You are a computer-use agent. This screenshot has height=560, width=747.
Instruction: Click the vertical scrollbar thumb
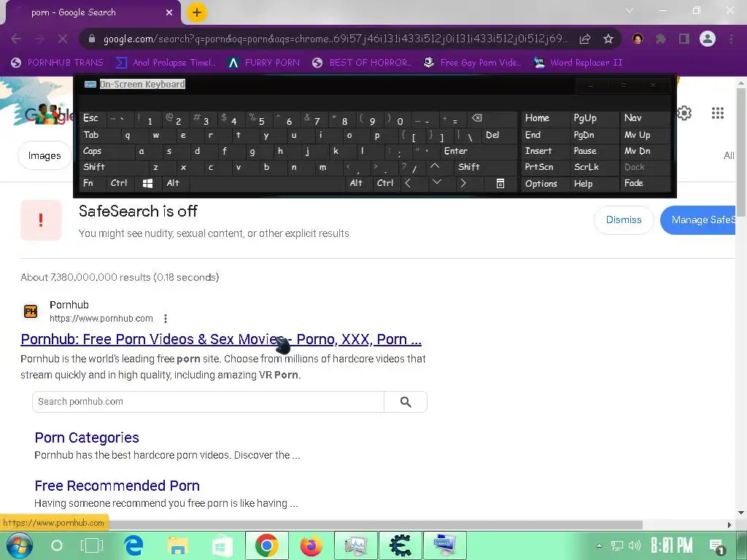click(741, 154)
